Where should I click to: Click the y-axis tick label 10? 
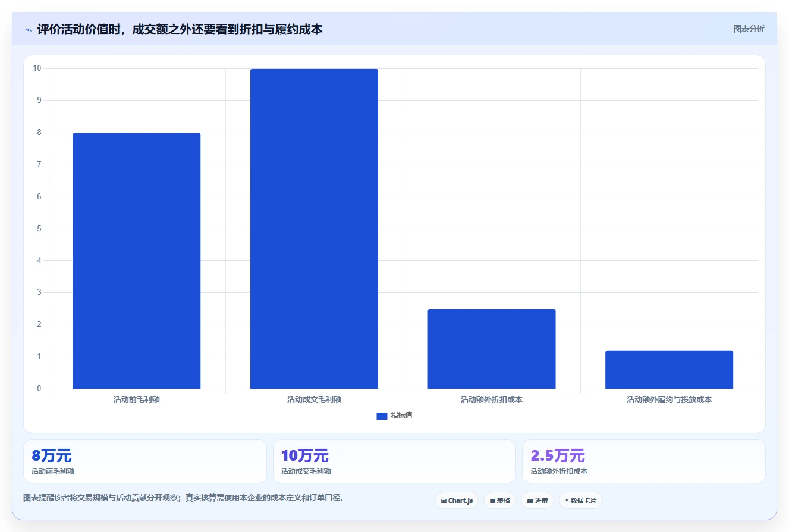click(x=37, y=68)
